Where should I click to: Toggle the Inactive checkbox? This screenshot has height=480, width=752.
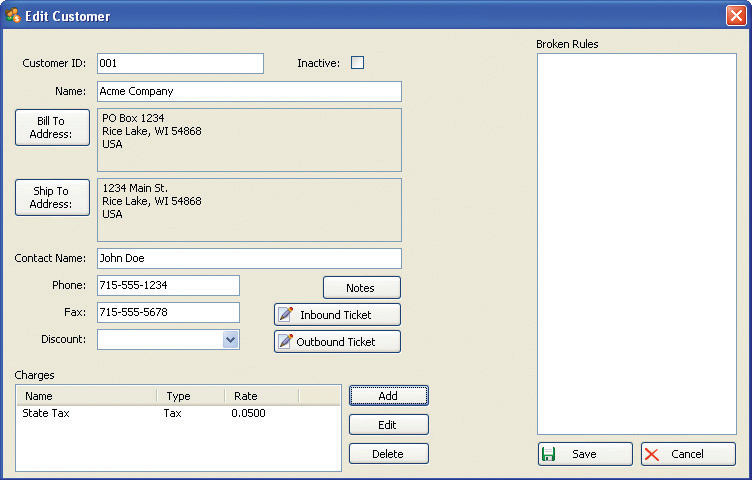click(x=357, y=63)
